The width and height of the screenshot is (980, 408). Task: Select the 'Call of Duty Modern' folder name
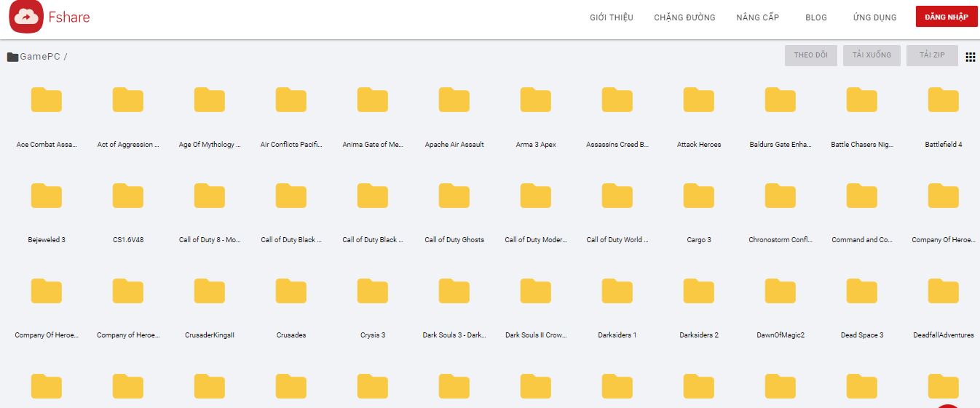tap(536, 239)
